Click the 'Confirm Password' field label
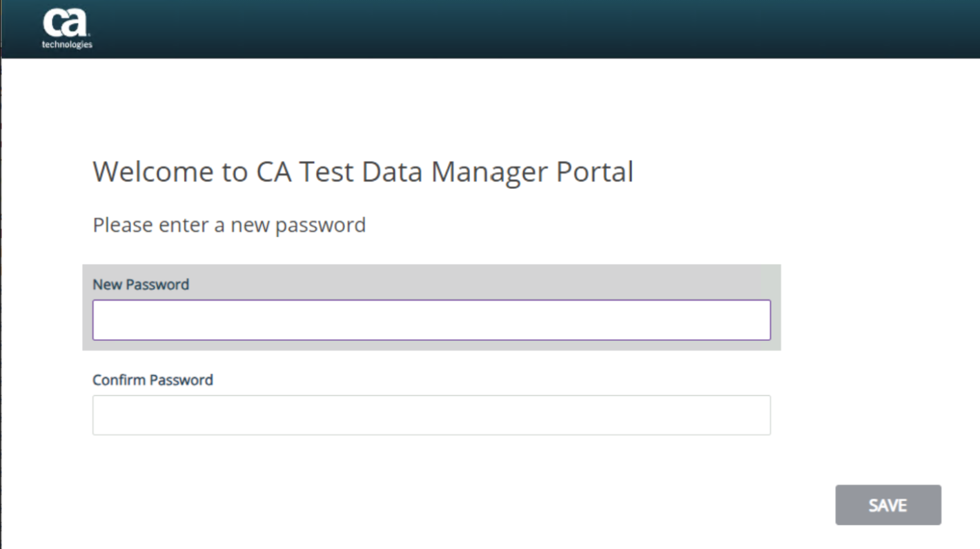Image resolution: width=980 pixels, height=549 pixels. 153,380
